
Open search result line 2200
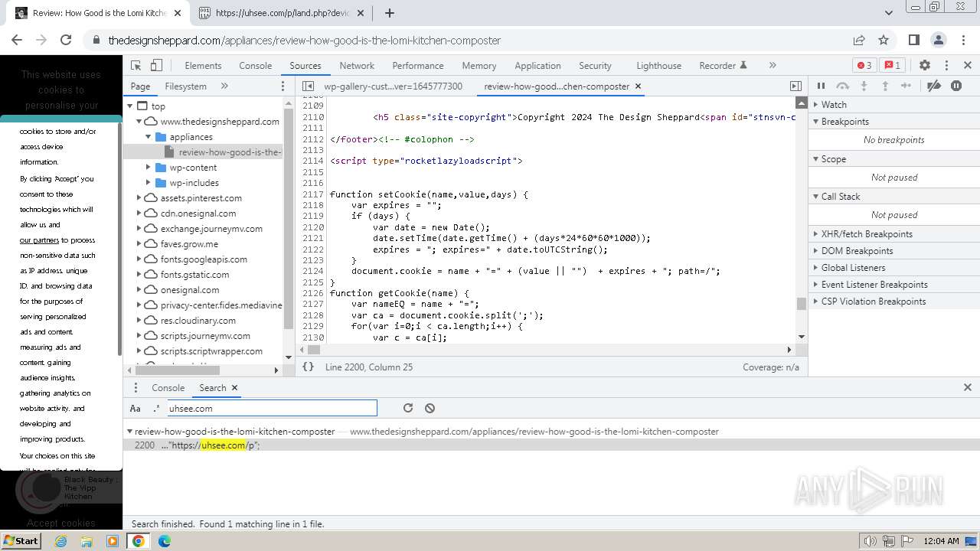551,445
